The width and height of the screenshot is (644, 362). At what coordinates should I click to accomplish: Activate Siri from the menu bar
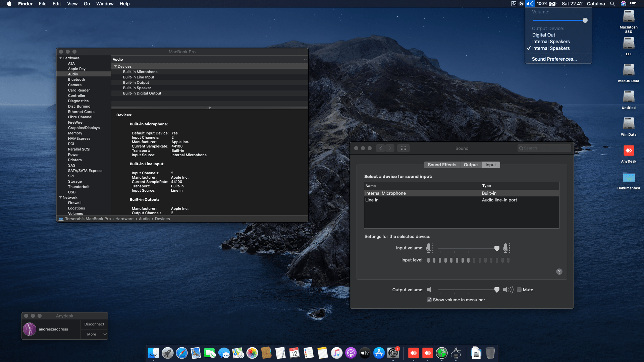click(624, 4)
